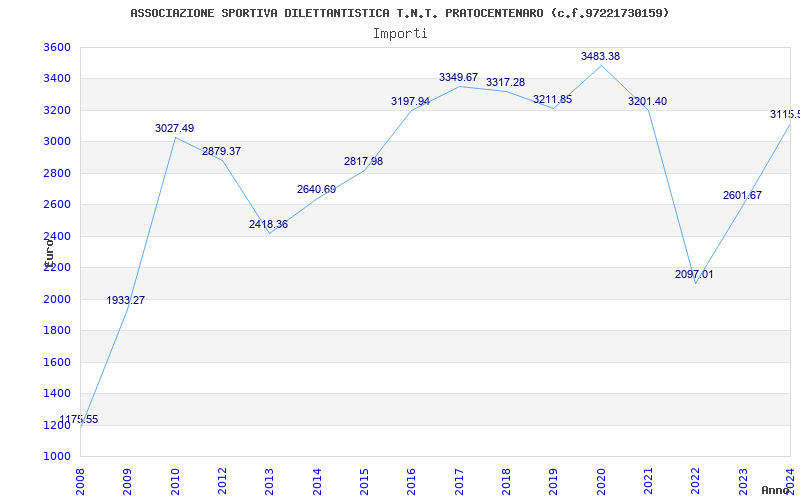Click the 'Anno' x-axis title
This screenshot has width=800, height=500.
776,490
